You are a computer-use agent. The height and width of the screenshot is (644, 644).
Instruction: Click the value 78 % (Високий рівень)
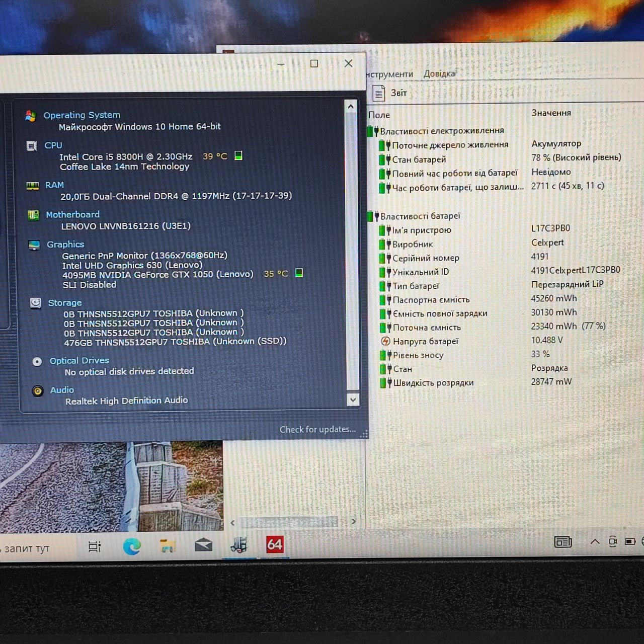576,157
